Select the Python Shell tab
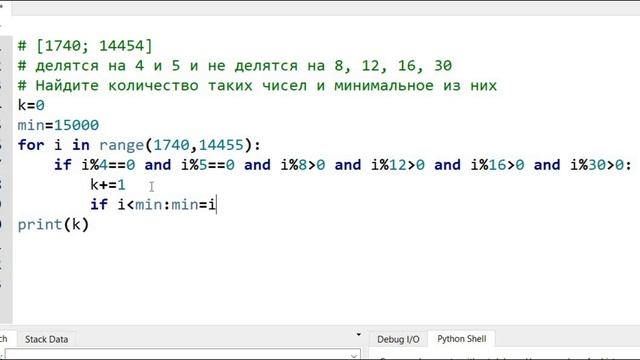 (462, 339)
